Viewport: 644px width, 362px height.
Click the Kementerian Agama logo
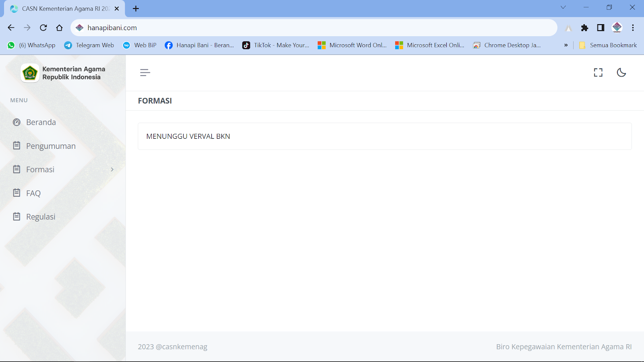tap(30, 73)
